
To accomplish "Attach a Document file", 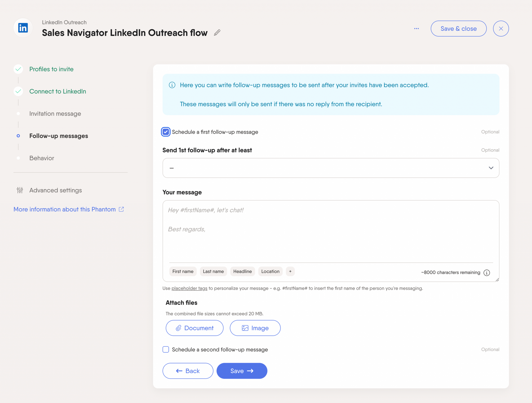I will click(x=195, y=328).
